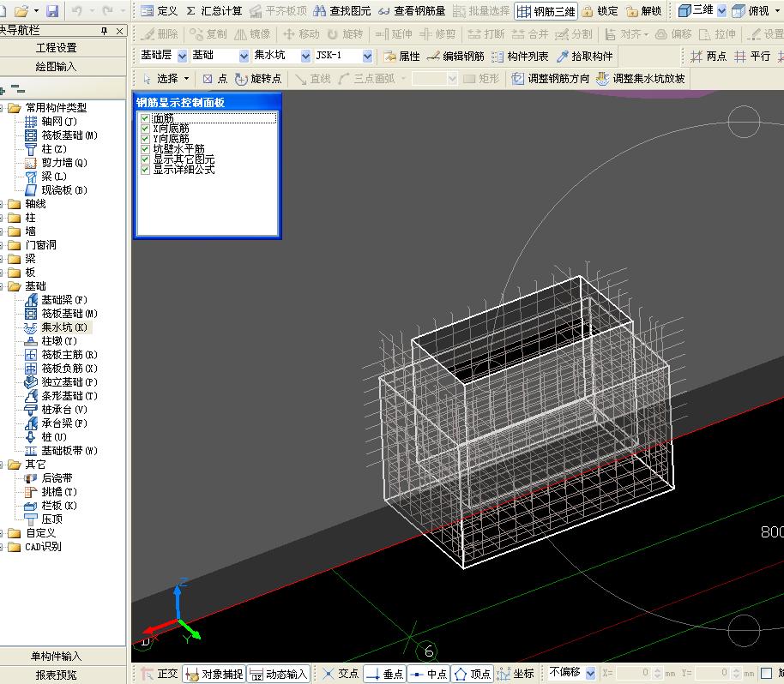Open 构件列表 component list
This screenshot has height=684, width=784.
coord(520,57)
